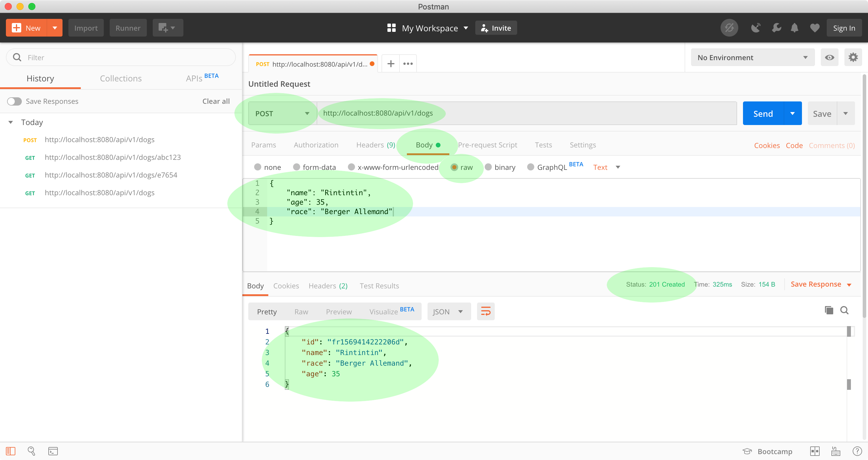Toggle the line wrap icon in response
This screenshot has width=868, height=460.
coord(486,311)
